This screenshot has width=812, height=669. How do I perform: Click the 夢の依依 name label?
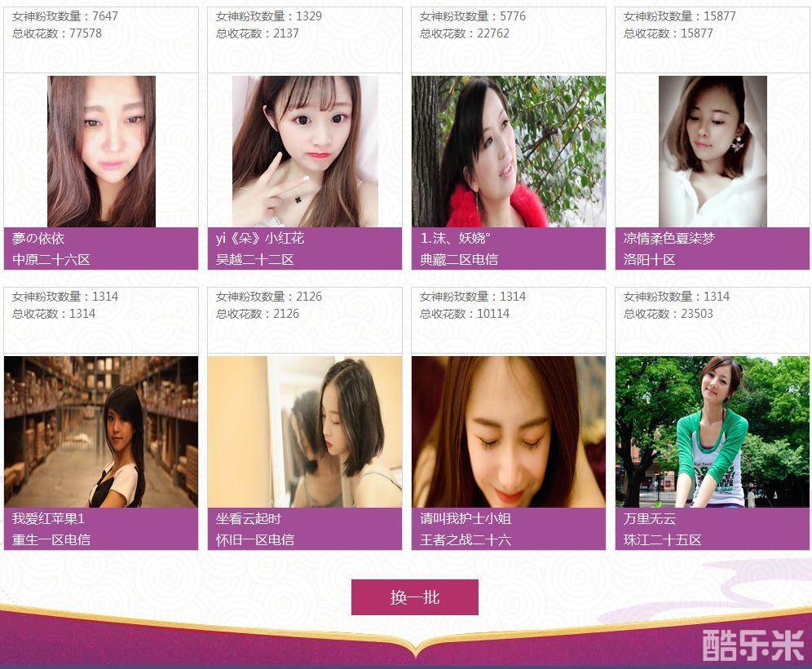38,239
